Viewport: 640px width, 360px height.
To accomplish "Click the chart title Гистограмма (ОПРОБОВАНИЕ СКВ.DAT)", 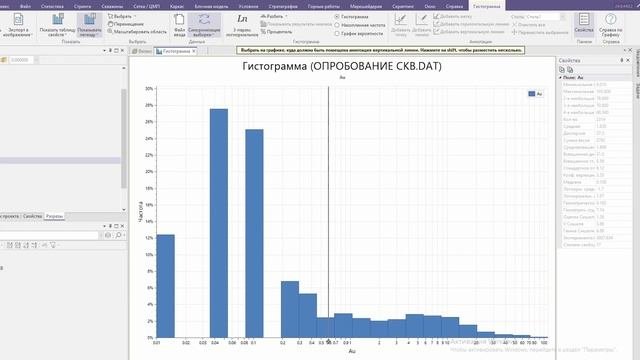I will coord(342,66).
